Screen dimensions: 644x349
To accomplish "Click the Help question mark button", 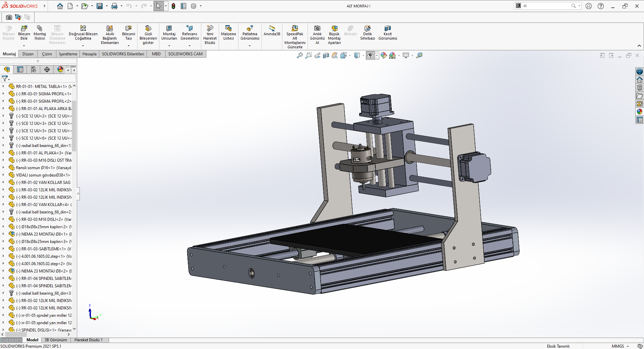I will (601, 6).
